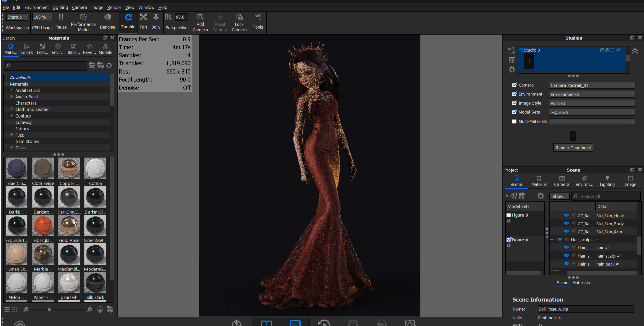This screenshot has width=644, height=326.
Task: Switch library to grid view
Action: (x=15, y=310)
